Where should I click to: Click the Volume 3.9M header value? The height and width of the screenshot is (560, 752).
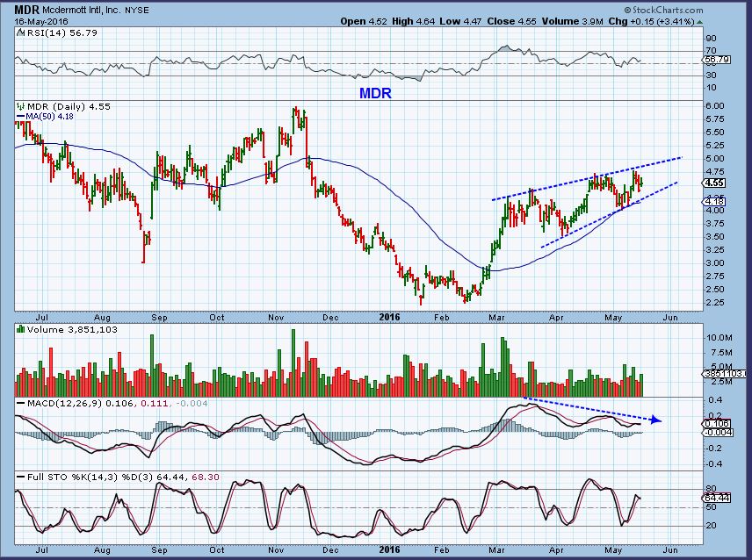(x=572, y=22)
